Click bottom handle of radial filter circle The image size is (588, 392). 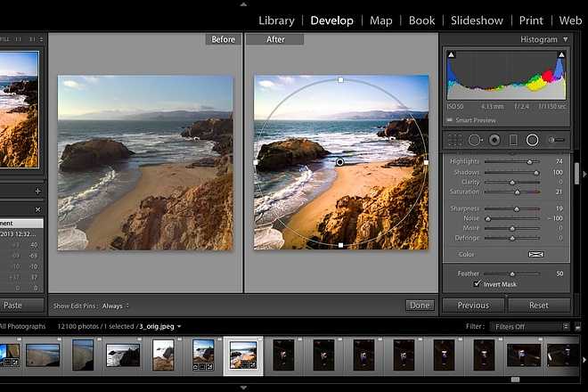point(340,245)
